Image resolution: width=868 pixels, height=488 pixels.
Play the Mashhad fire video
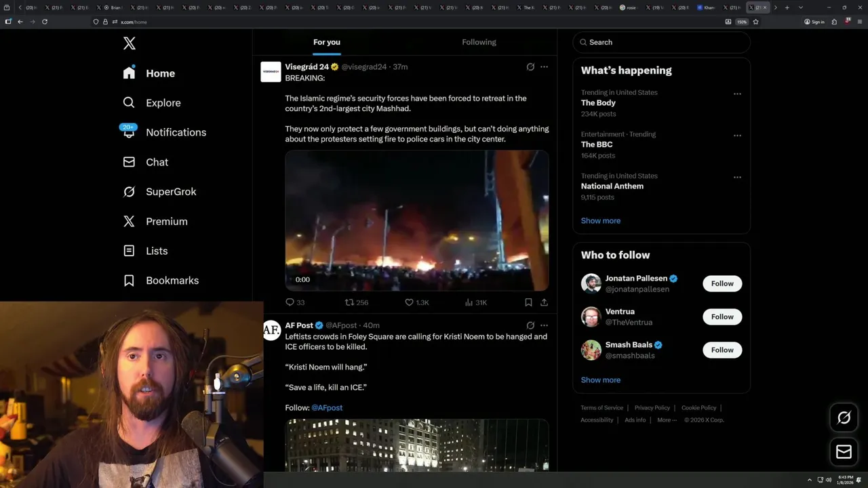coord(417,221)
